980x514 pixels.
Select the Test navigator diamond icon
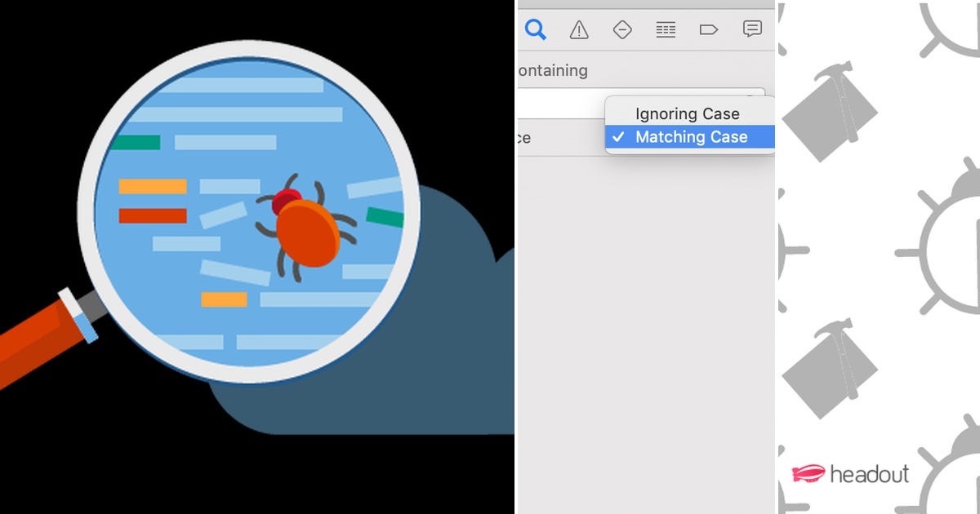[622, 29]
